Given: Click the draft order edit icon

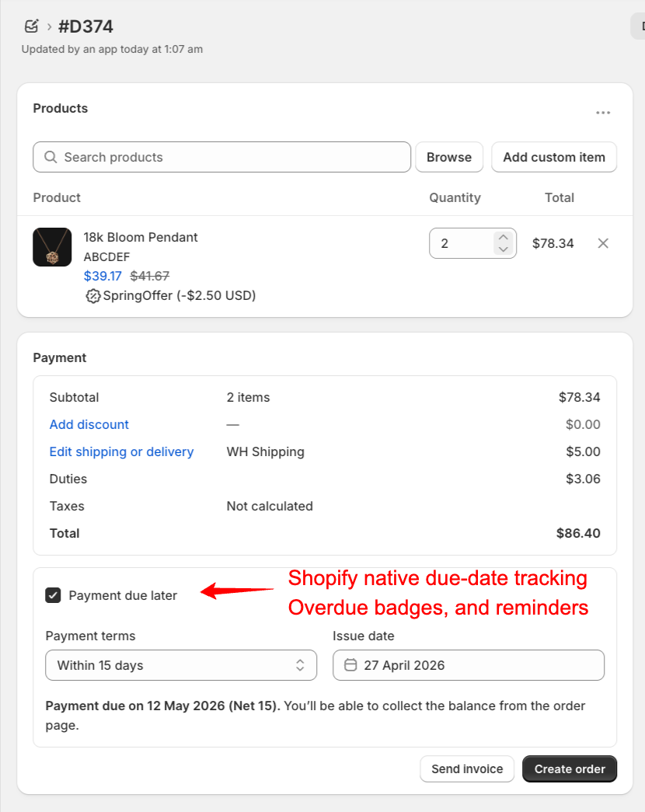Looking at the screenshot, I should point(31,26).
